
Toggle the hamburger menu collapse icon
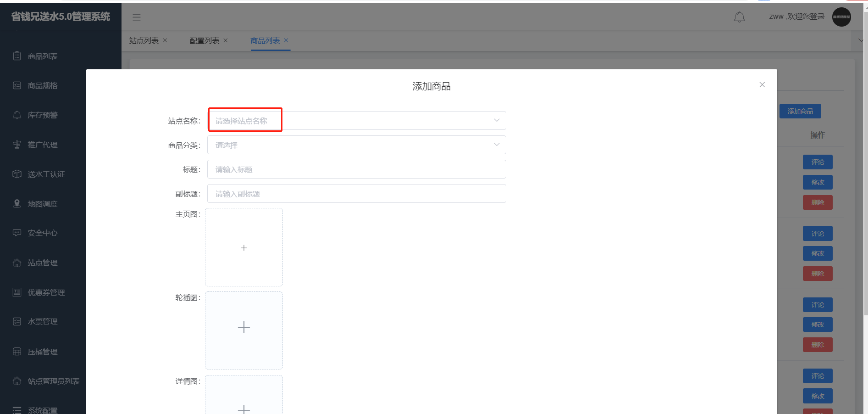pyautogui.click(x=137, y=17)
